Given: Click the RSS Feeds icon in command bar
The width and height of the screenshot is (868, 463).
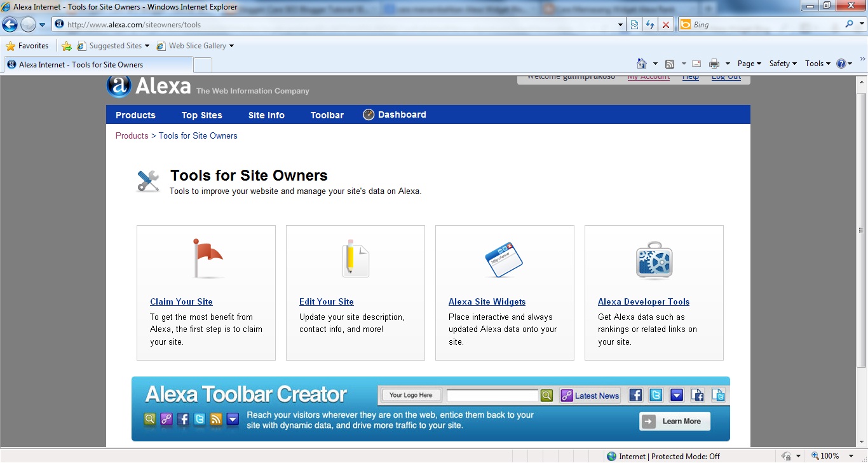Looking at the screenshot, I should coord(670,64).
